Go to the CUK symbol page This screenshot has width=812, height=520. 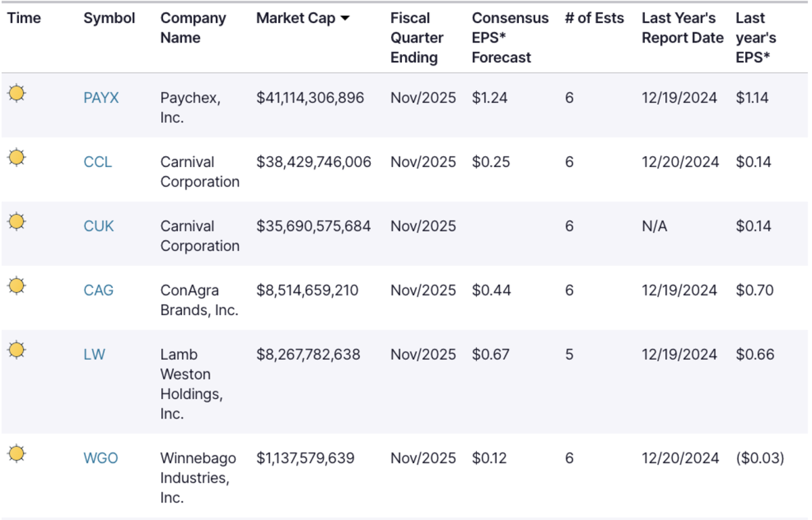[99, 227]
